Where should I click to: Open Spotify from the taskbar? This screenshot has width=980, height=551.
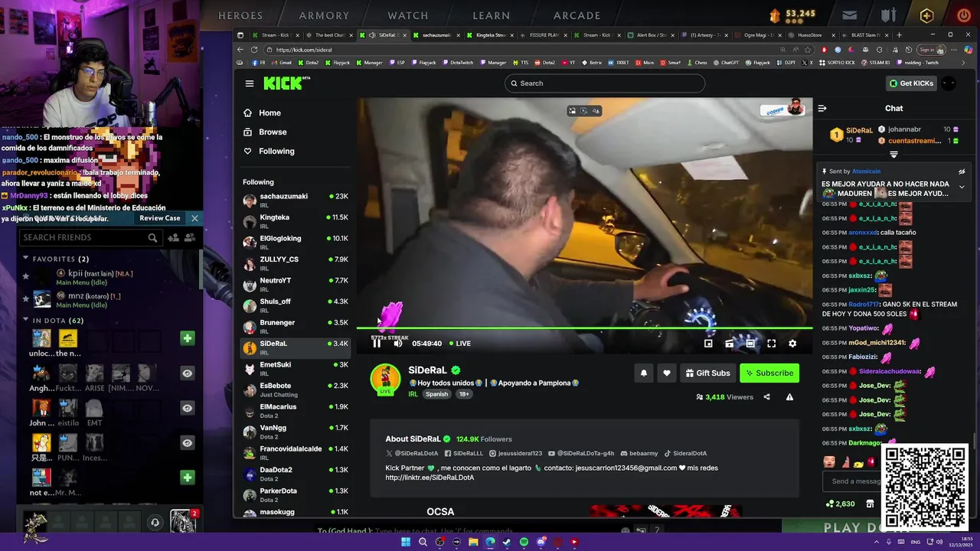pyautogui.click(x=524, y=542)
